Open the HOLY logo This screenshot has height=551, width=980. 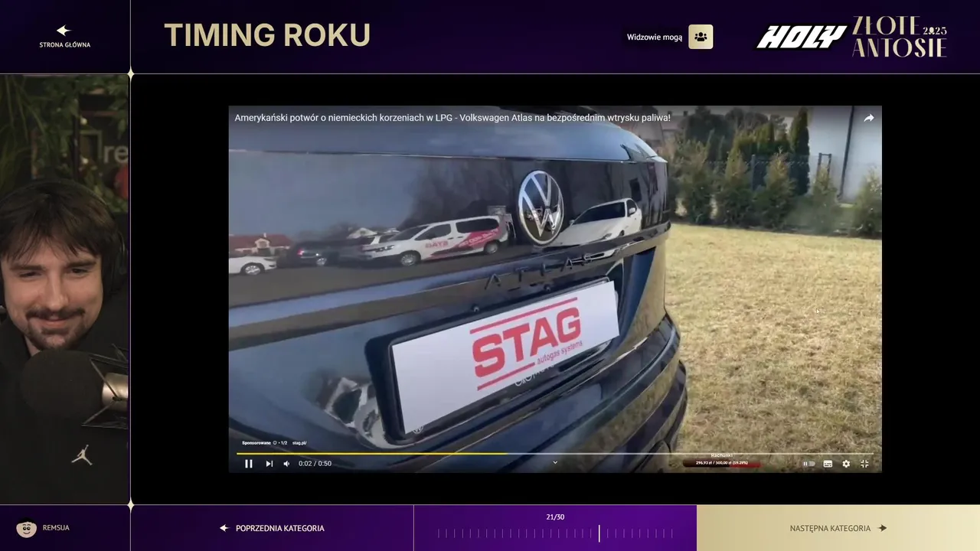[x=802, y=37]
